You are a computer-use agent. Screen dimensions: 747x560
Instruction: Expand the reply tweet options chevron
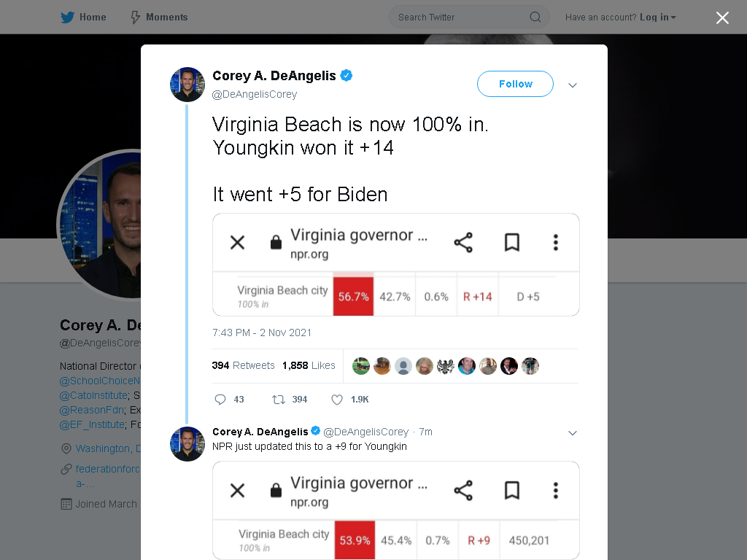pos(572,433)
